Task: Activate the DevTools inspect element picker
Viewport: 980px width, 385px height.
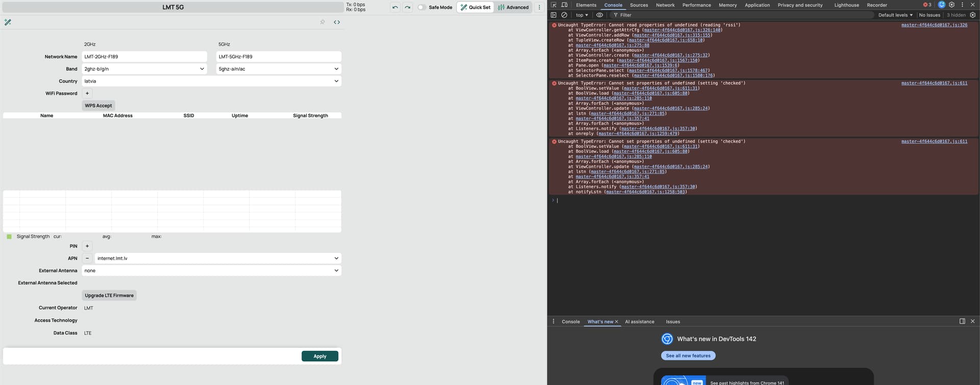Action: pos(554,5)
